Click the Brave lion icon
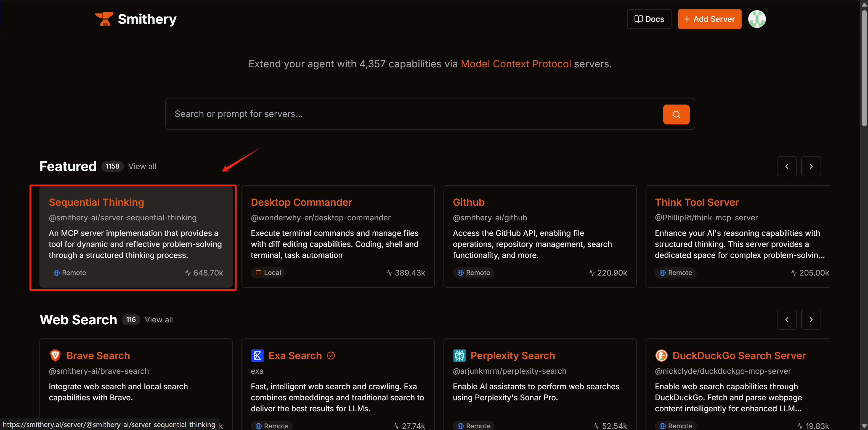 click(55, 356)
